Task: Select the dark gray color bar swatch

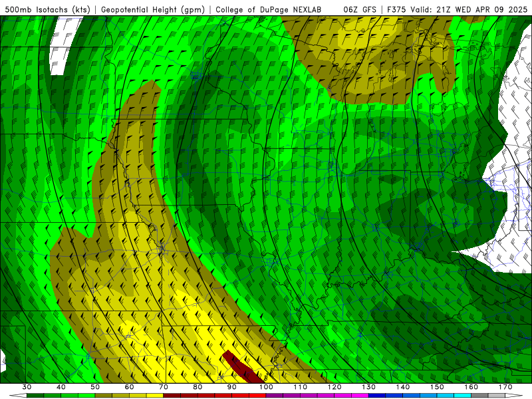Action: click(479, 396)
